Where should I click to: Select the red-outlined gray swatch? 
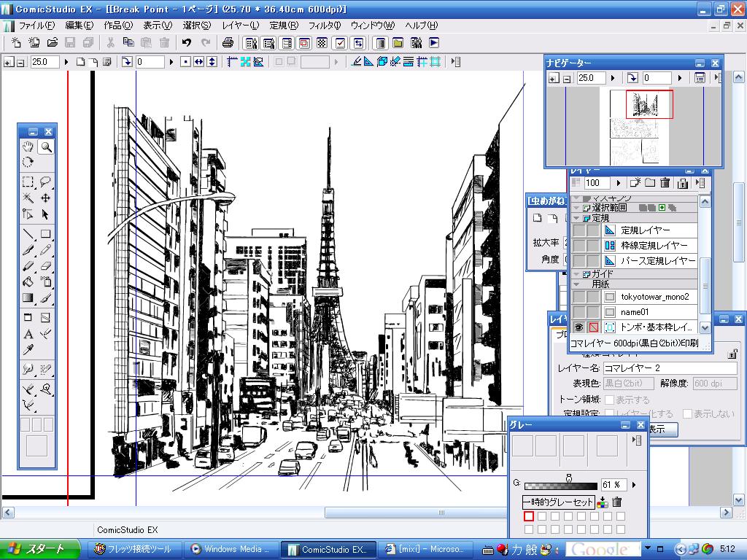click(528, 516)
